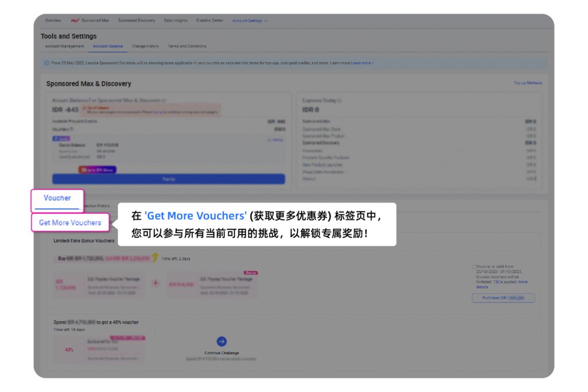This screenshot has height=392, width=588.
Task: Switch to the Get More Vouchers tab
Action: coord(70,223)
